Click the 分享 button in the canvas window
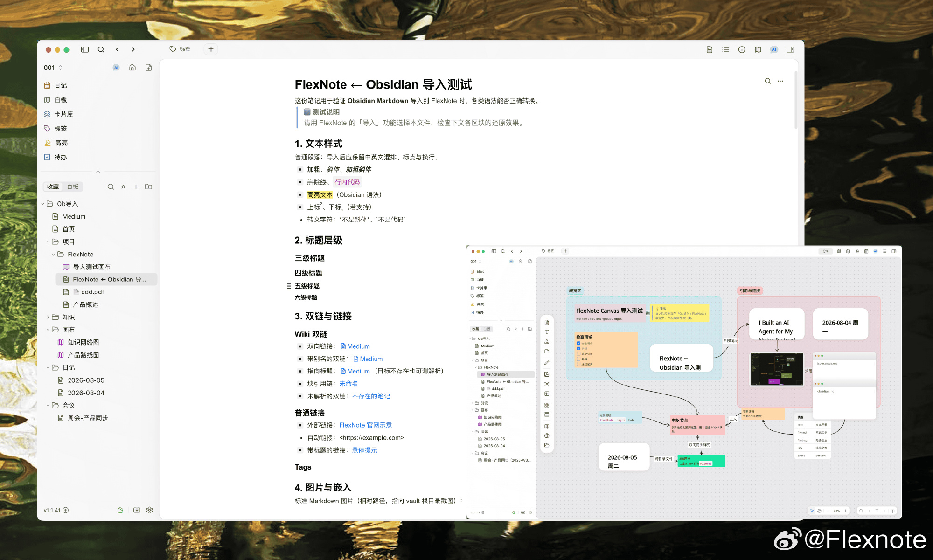933x560 pixels. tap(825, 251)
